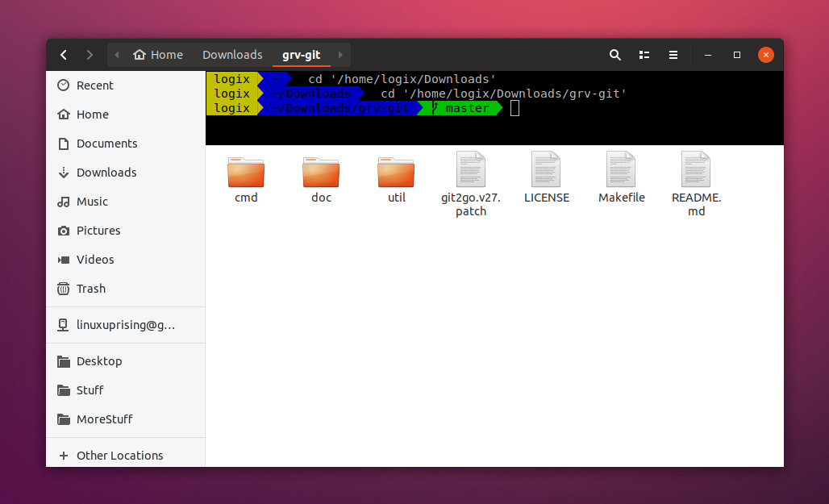Open Downloads in the sidebar
This screenshot has width=829, height=504.
pos(126,173)
